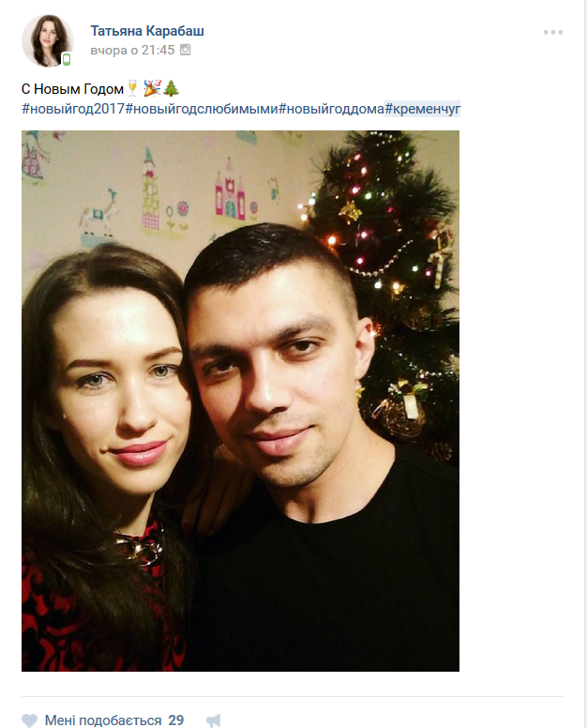The height and width of the screenshot is (728, 587).
Task: Open post via timestamp вчора о 21:45
Action: coord(132,50)
